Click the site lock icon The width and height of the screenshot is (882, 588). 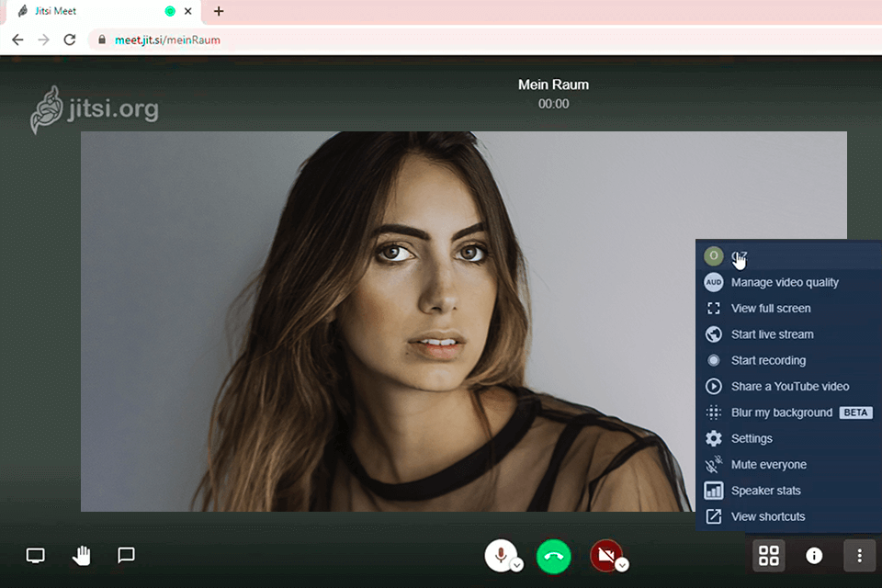click(102, 40)
